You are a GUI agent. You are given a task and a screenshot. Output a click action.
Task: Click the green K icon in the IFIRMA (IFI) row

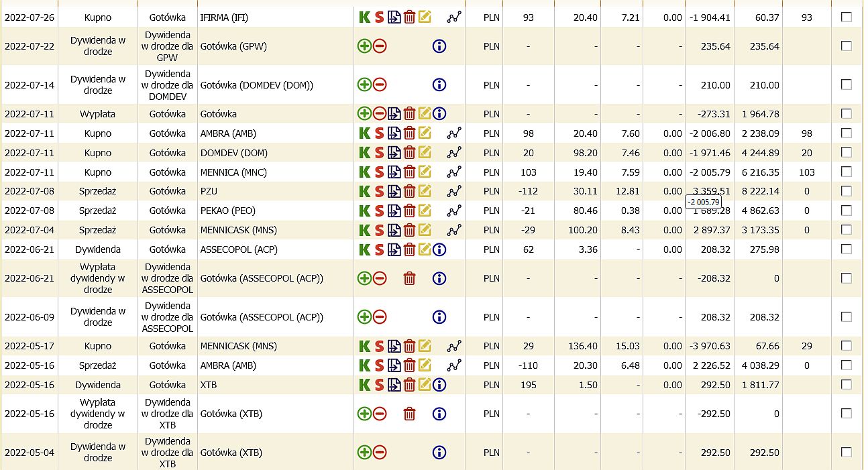[364, 17]
